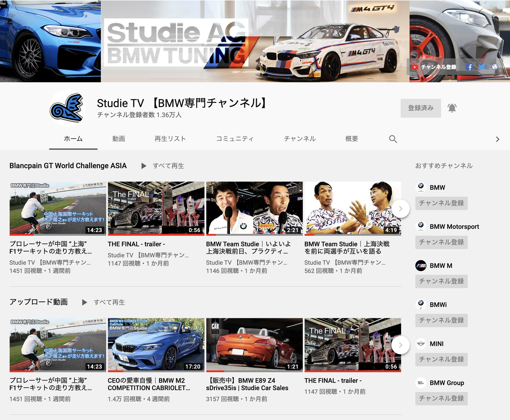Subscribe to the BMW M channel

click(441, 281)
